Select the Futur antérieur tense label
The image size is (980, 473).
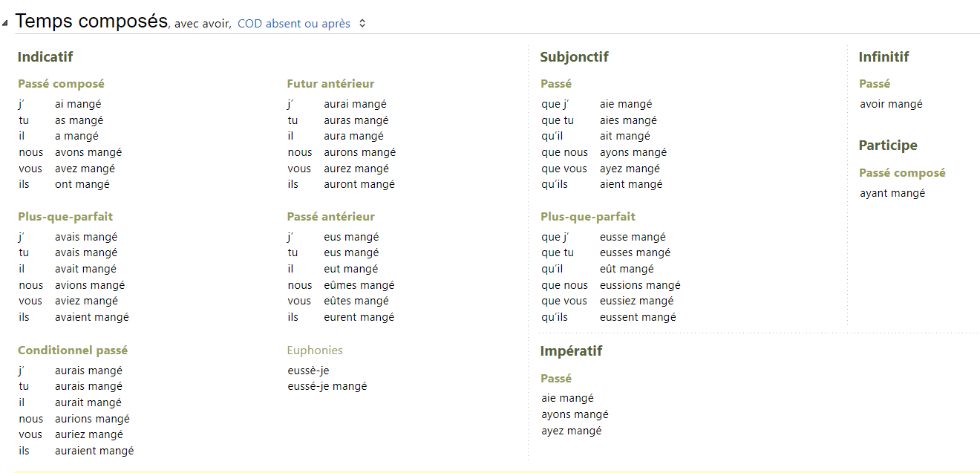[x=330, y=84]
